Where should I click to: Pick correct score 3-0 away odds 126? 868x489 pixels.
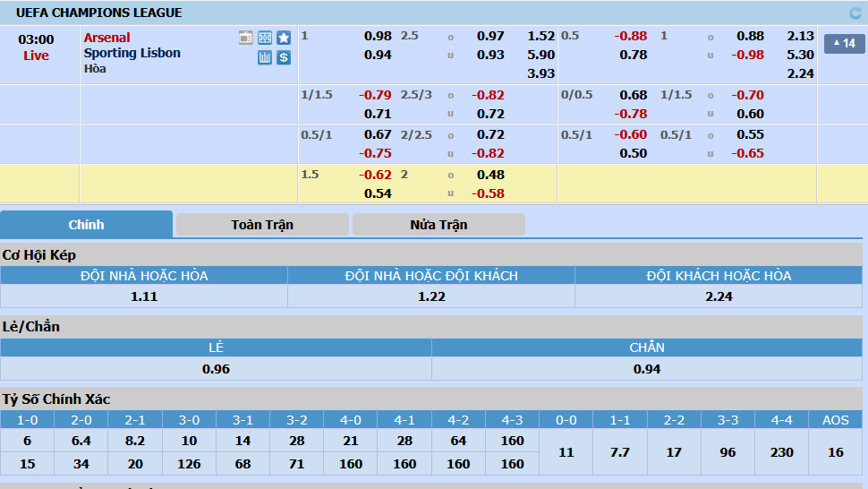pyautogui.click(x=189, y=464)
